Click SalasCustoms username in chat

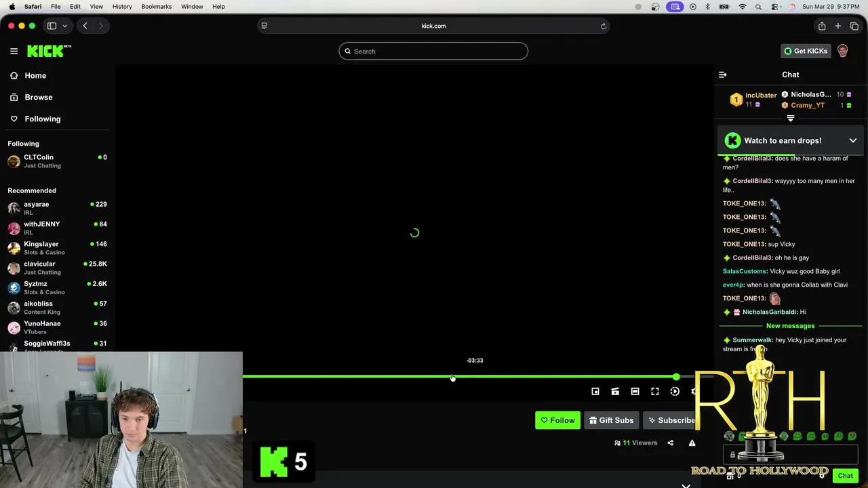pos(745,271)
